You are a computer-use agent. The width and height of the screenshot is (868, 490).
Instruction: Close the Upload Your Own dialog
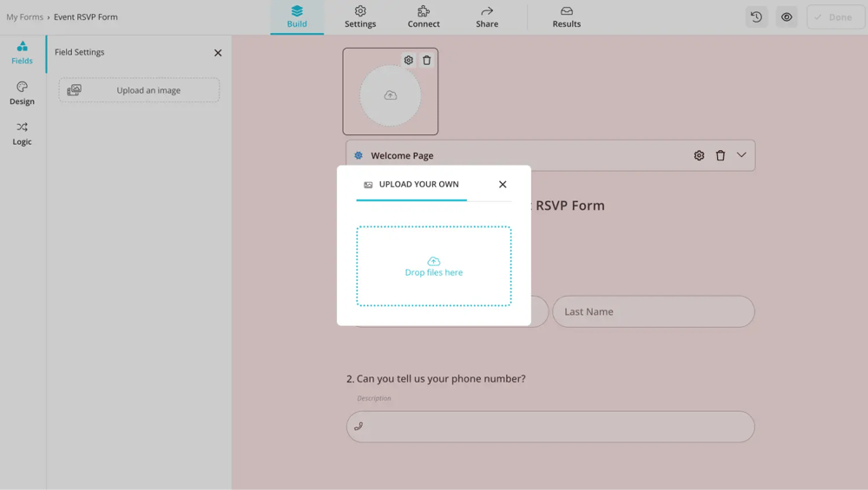(x=503, y=185)
